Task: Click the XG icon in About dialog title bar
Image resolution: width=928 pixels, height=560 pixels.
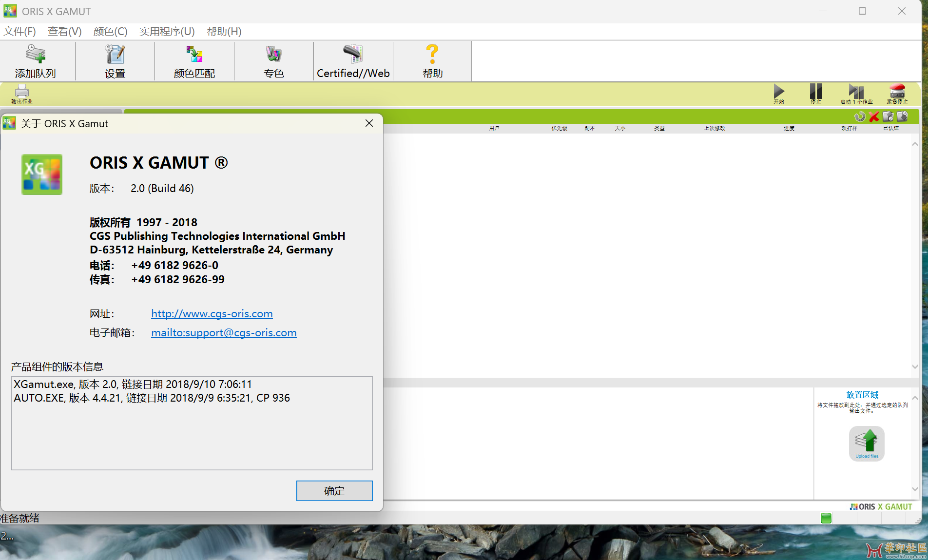Action: [9, 123]
